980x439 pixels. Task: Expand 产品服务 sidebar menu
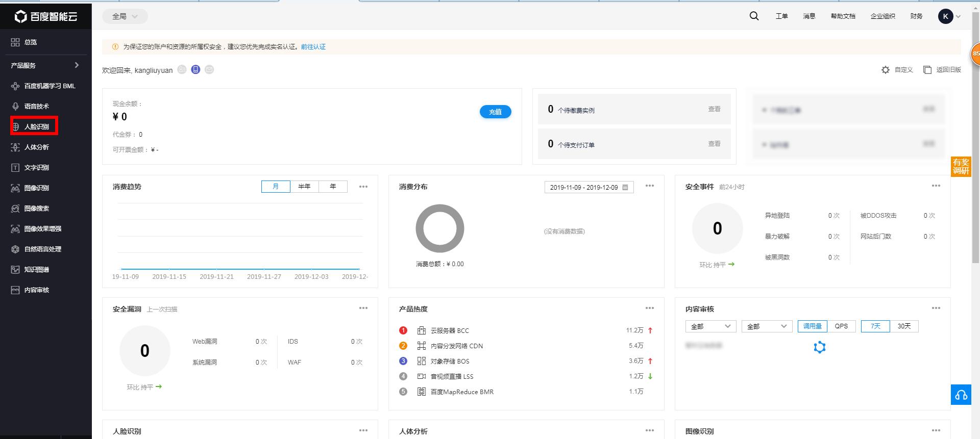[45, 65]
